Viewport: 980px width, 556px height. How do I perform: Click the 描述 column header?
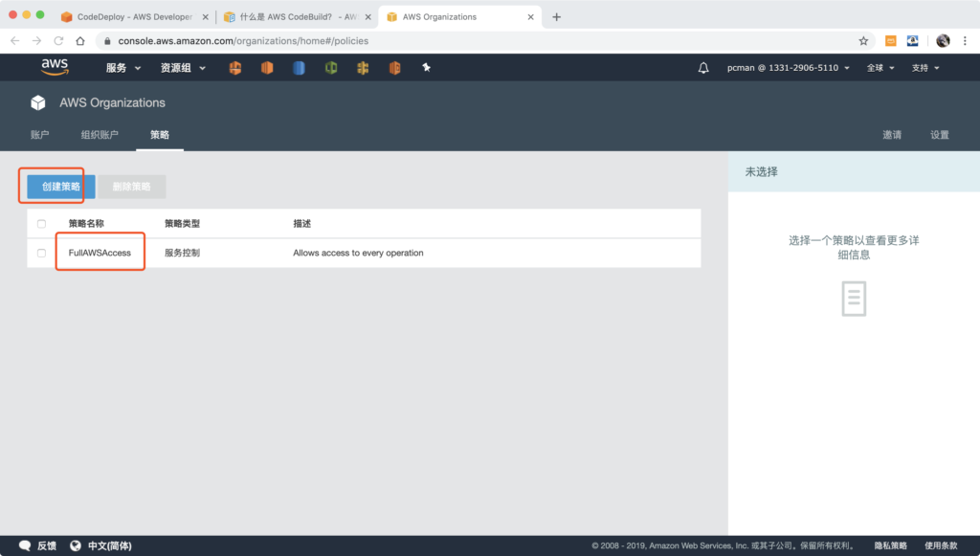point(301,224)
